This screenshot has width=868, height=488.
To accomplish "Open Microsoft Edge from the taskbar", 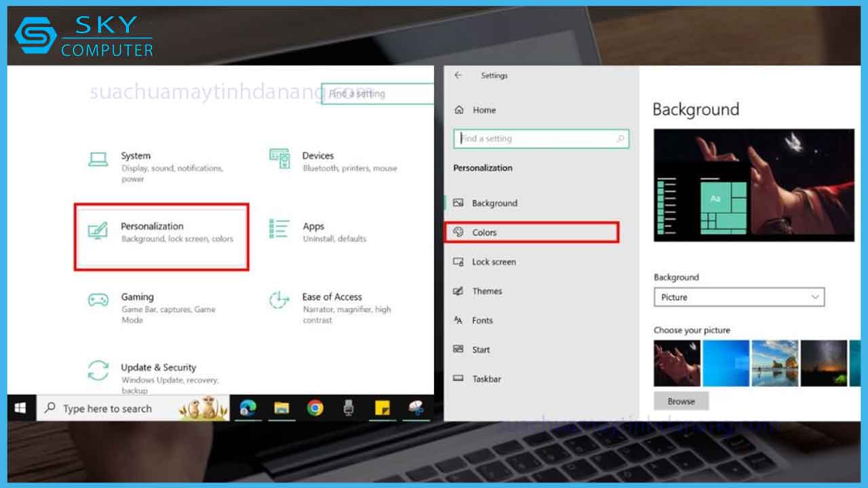I will click(x=248, y=408).
